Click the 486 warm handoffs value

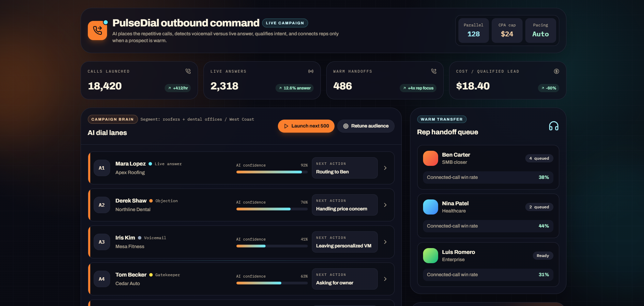click(342, 86)
